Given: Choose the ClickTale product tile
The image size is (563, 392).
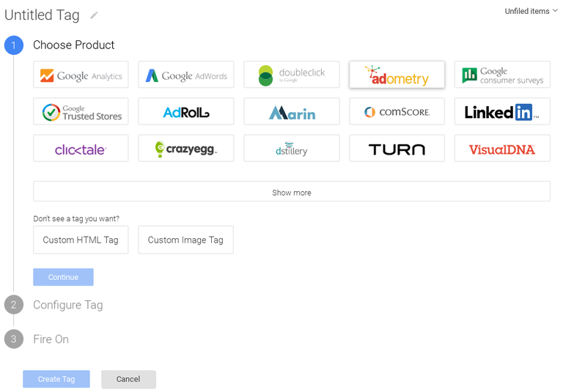Looking at the screenshot, I should 81,148.
